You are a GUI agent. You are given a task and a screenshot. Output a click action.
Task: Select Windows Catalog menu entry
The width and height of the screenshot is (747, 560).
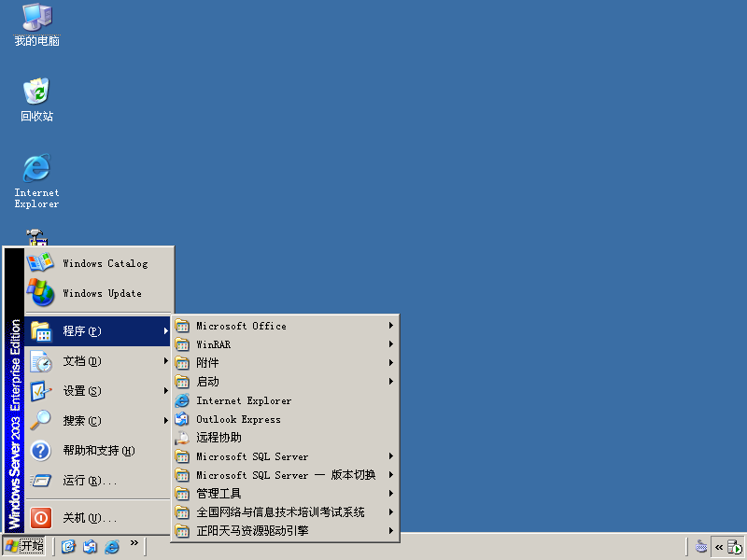tap(97, 263)
